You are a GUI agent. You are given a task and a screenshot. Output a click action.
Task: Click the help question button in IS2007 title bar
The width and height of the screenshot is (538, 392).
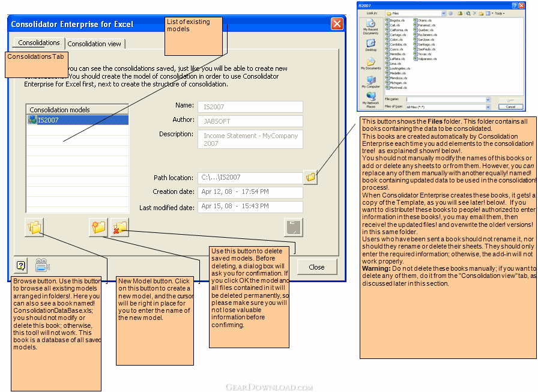click(515, 5)
